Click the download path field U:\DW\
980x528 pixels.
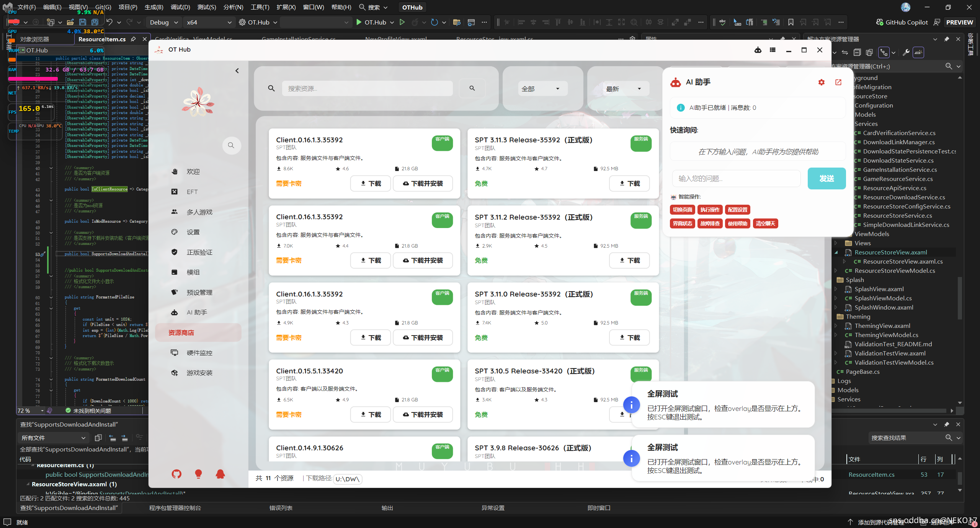[x=348, y=479]
